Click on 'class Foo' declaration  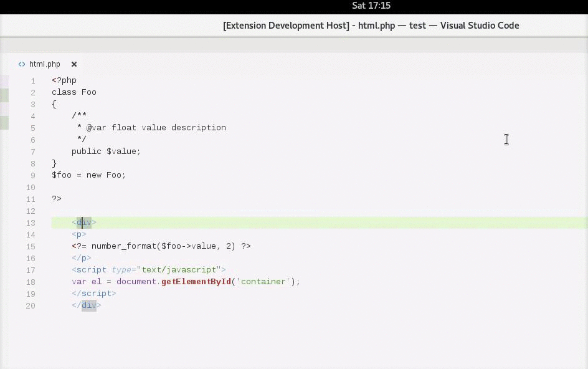click(74, 92)
